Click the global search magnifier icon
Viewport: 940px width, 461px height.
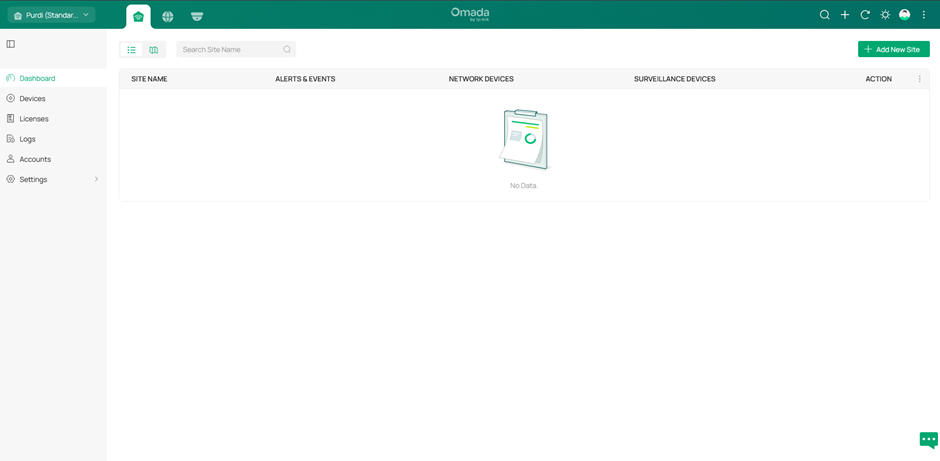coord(824,15)
